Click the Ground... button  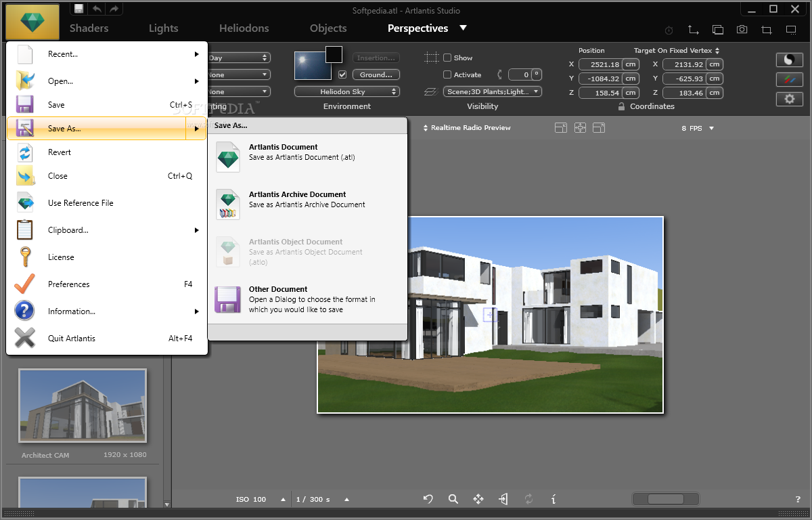pyautogui.click(x=376, y=74)
